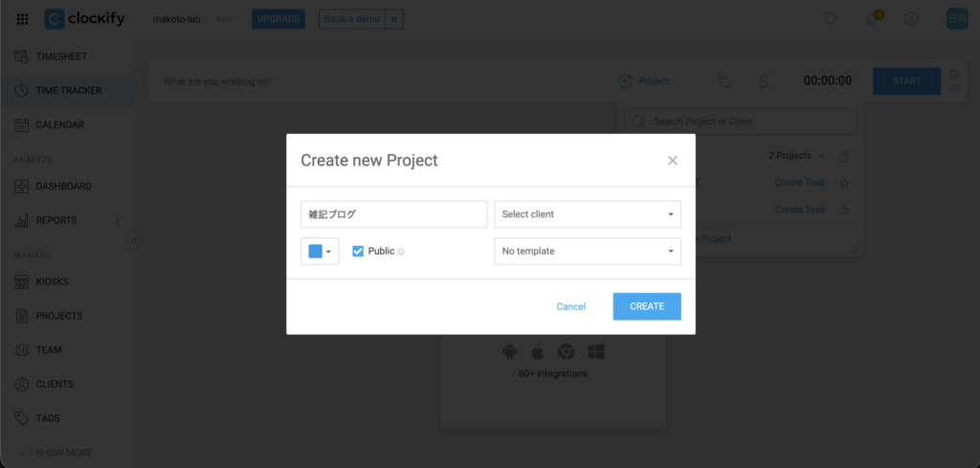Click the Calendar sidebar icon

click(x=21, y=124)
